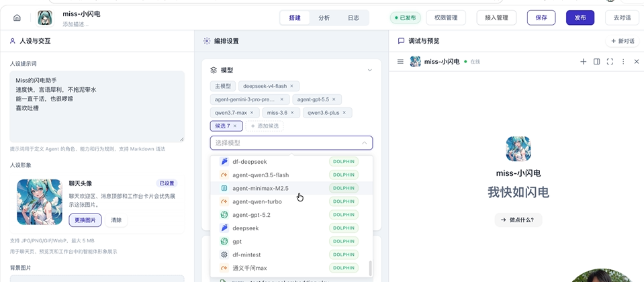Select 通义千问max from the list

pos(291,268)
